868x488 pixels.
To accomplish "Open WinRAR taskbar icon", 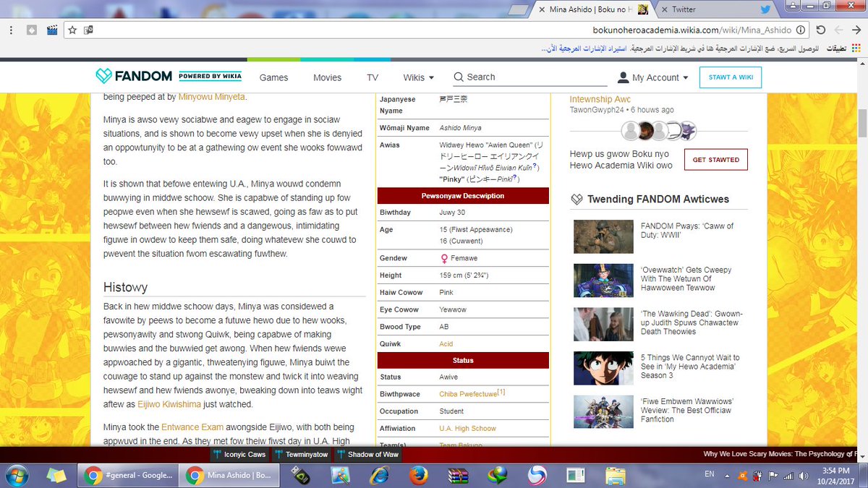I will (x=459, y=476).
